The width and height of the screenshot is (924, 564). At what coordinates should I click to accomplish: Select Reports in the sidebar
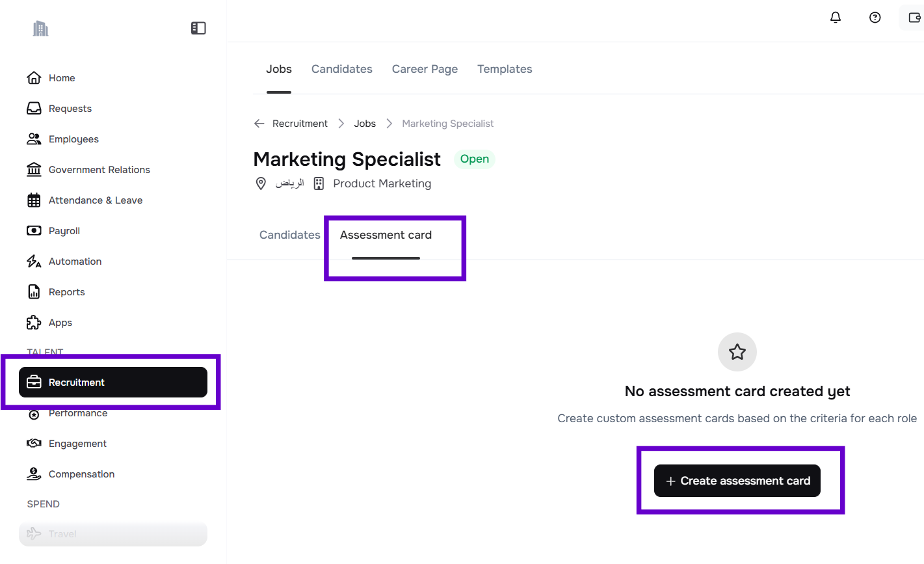pos(66,292)
